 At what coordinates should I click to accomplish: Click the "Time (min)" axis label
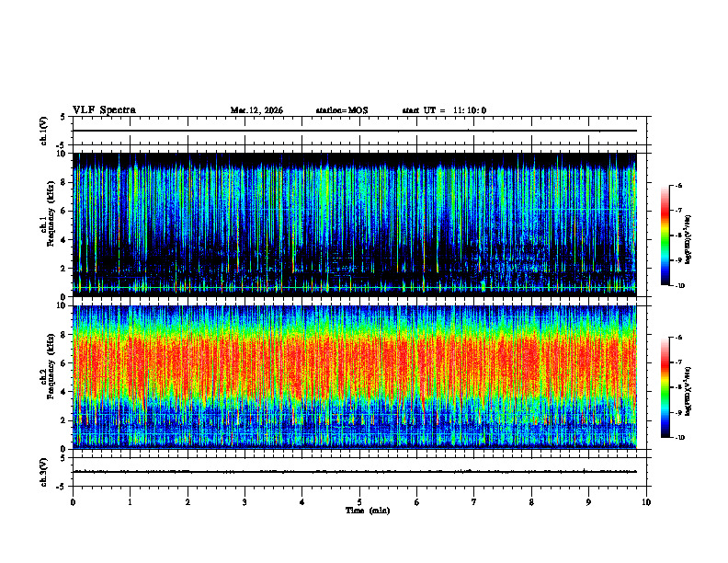[368, 511]
